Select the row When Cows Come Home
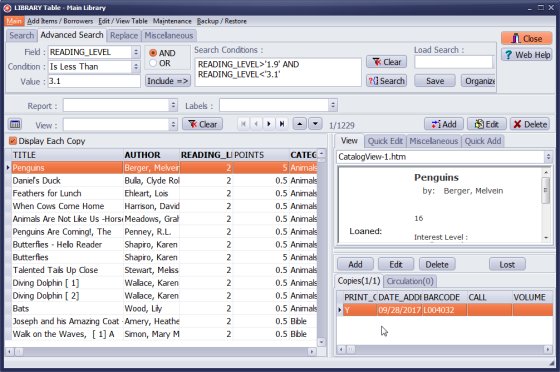560x372 pixels. [164, 206]
